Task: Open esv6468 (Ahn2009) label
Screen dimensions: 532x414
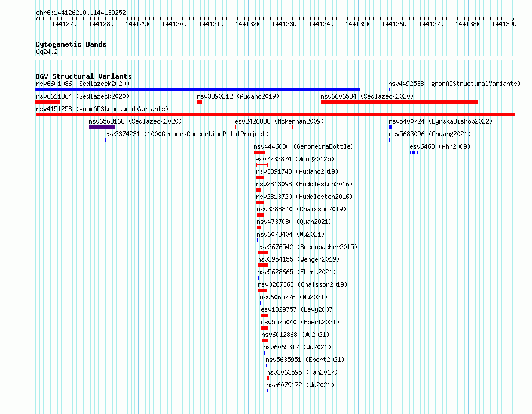Action: coord(440,146)
